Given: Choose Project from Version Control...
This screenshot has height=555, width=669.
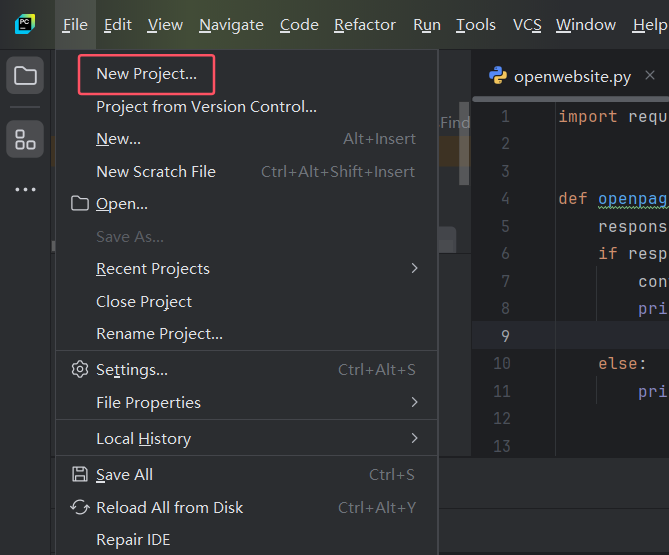Looking at the screenshot, I should point(206,106).
